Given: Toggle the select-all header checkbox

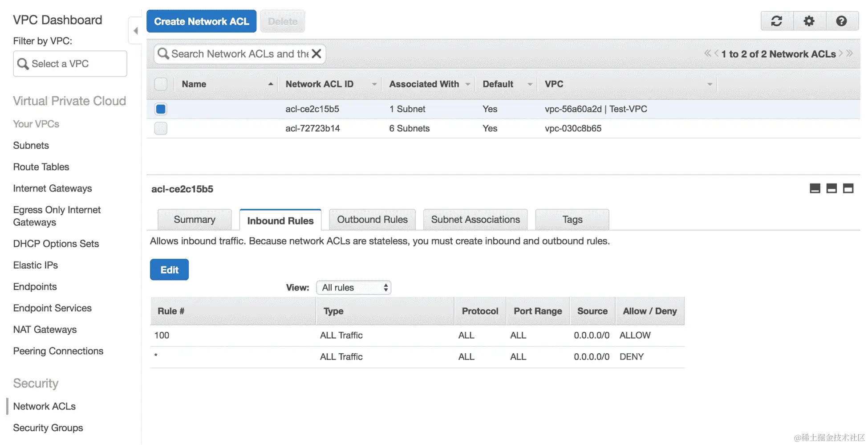Looking at the screenshot, I should pos(161,84).
